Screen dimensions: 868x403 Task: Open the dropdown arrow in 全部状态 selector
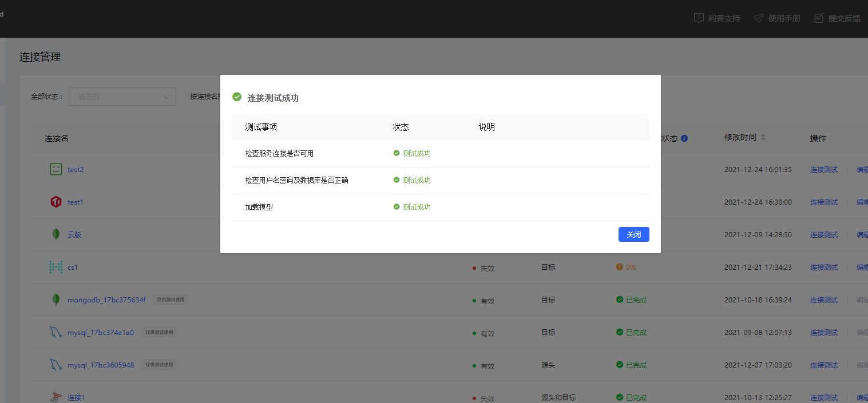pyautogui.click(x=167, y=96)
